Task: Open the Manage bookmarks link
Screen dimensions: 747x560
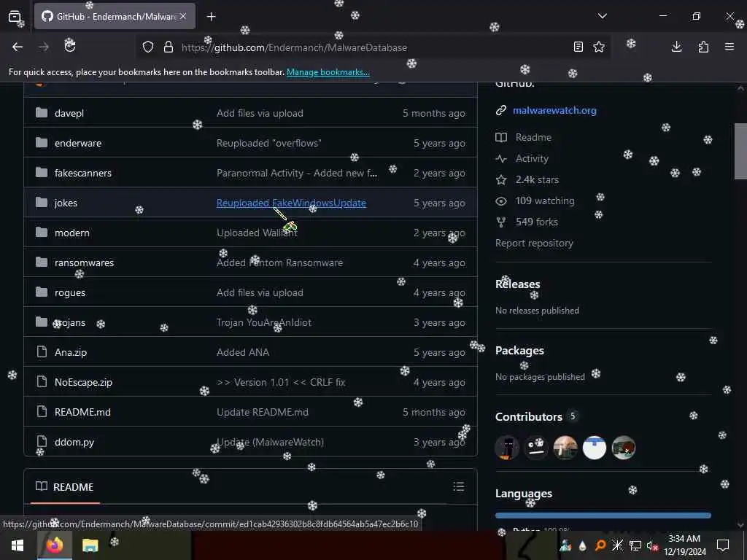Action: (328, 72)
